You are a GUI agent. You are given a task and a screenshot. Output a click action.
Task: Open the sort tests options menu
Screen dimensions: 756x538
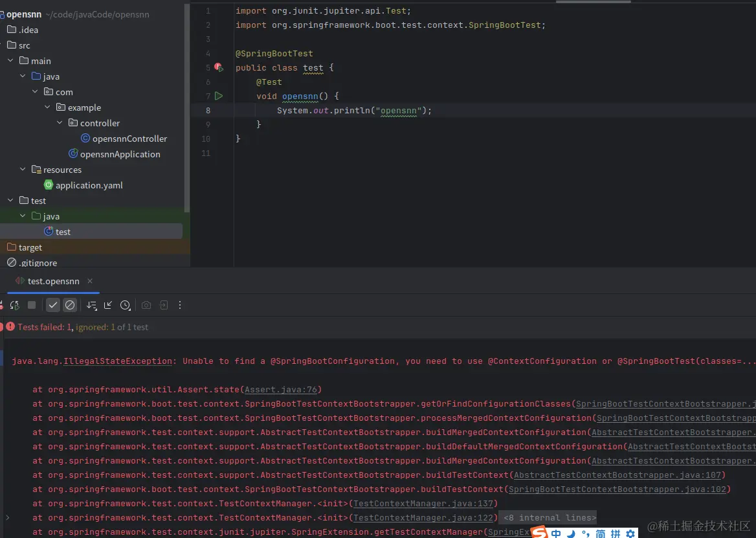tap(92, 305)
